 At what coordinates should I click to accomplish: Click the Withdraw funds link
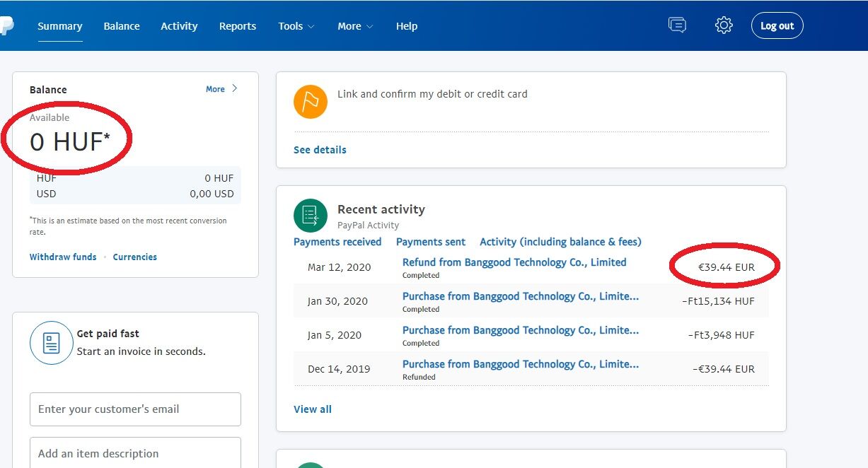[63, 257]
